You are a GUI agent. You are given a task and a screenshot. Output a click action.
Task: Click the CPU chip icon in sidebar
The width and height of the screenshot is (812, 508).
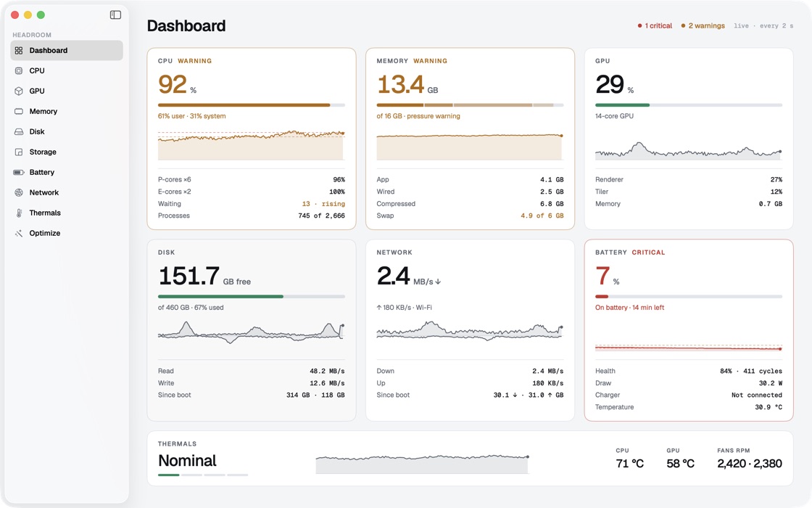(19, 70)
